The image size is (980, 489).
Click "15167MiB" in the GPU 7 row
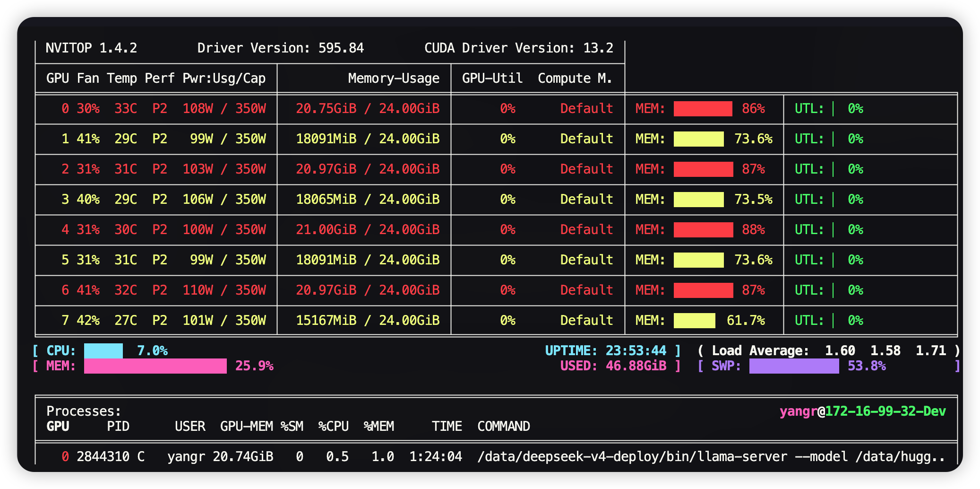click(x=326, y=320)
